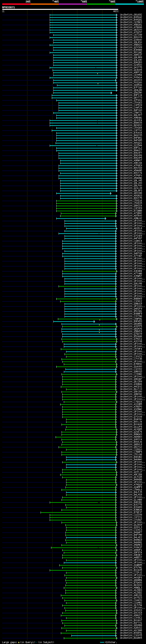Click the red 20% identity legend segment

point(16,4)
